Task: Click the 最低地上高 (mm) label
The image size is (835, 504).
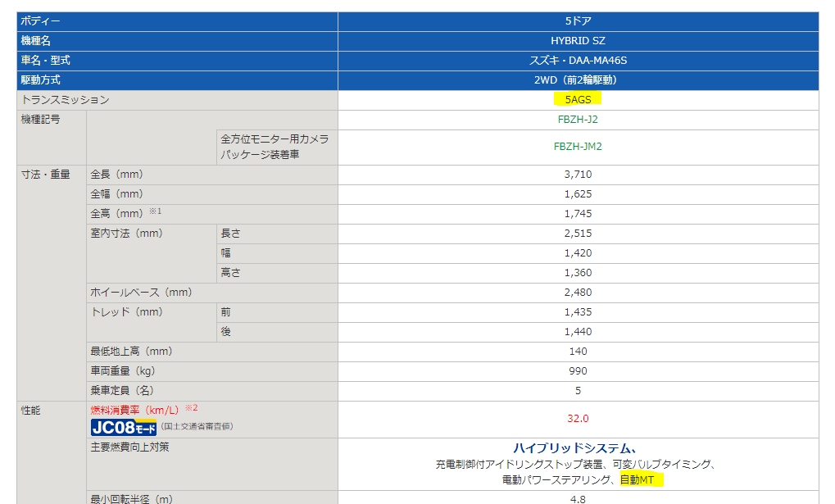Action: (132, 352)
